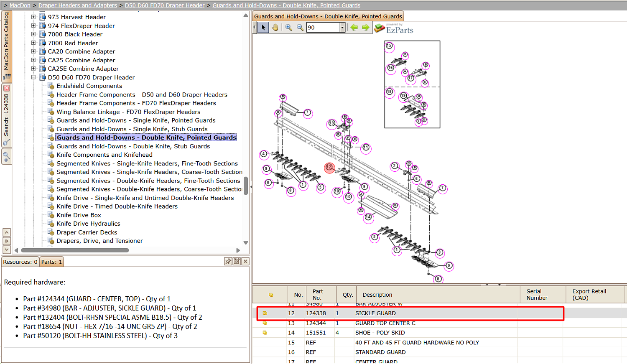This screenshot has height=364, width=627.
Task: Collapse the D50 D60 FD70 Draper Header node
Action: pyautogui.click(x=33, y=77)
